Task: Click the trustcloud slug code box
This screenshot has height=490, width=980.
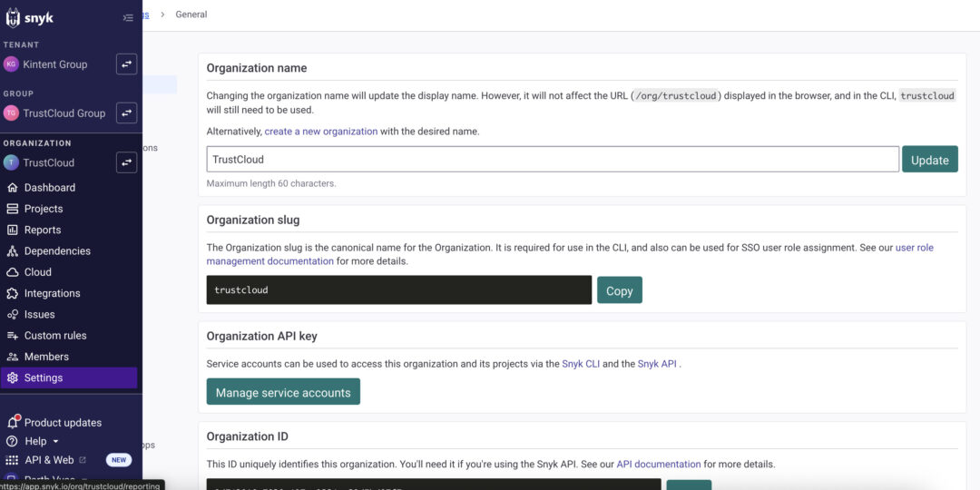Action: coord(398,290)
